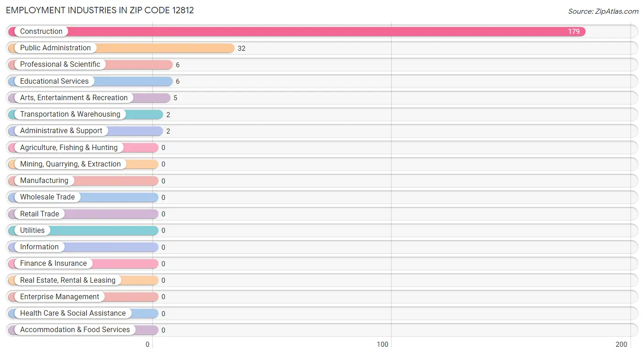Viewport: 644px width, 355px height.
Task: Click Agriculture, Fishing & Hunting label
Action: click(x=69, y=148)
